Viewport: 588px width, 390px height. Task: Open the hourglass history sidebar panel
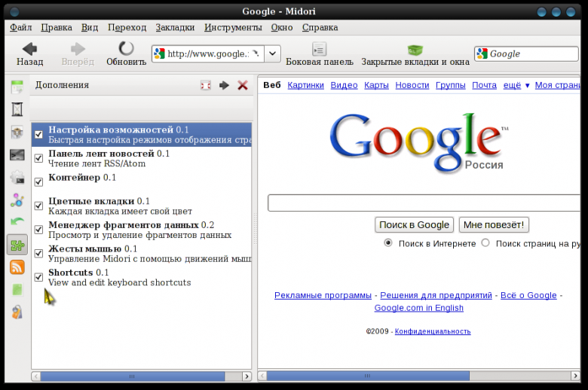17,109
